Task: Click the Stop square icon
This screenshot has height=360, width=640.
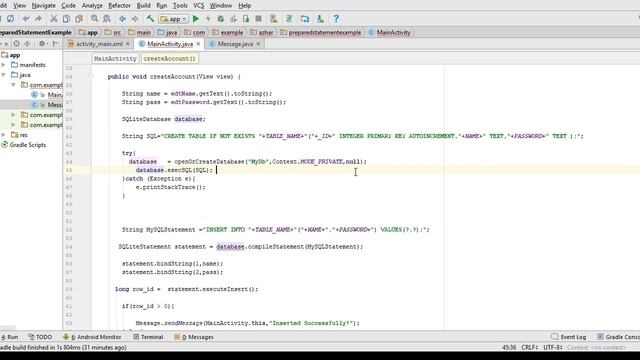Action: (x=258, y=19)
